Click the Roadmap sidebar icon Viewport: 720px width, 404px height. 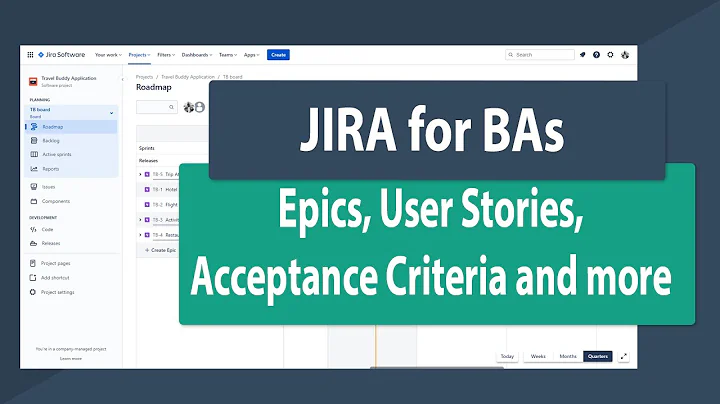point(34,127)
